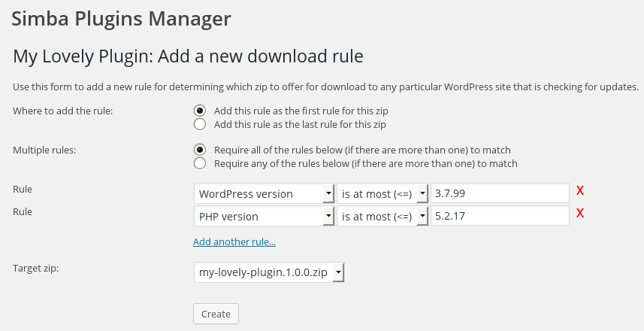Expand the comparison operator dropdown for PHP rule
Screen dimensions: 644x331
[x=382, y=217]
